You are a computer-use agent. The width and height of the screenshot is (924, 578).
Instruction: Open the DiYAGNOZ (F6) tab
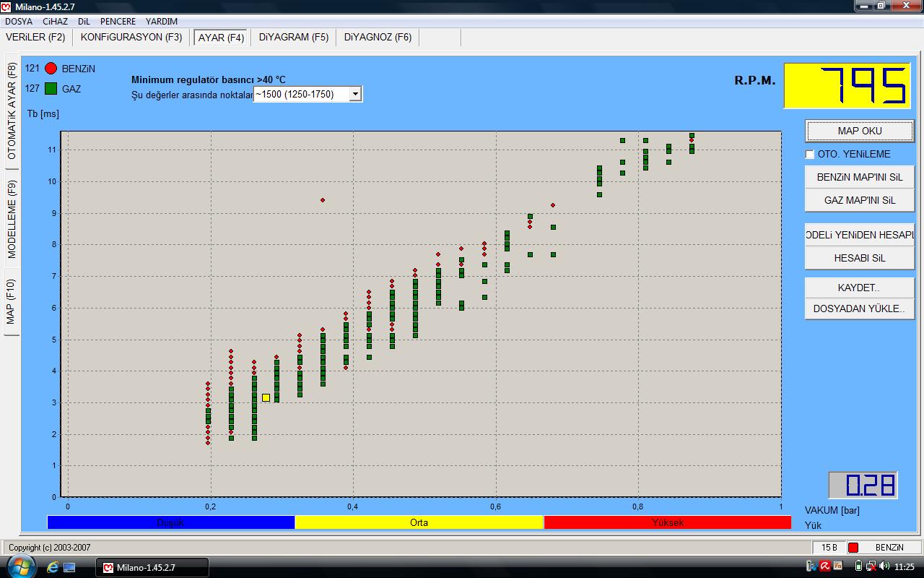point(378,37)
